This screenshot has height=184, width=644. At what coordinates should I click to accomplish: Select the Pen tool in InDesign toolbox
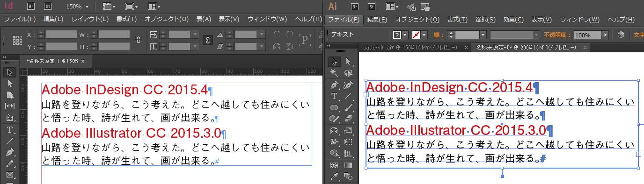click(x=10, y=153)
